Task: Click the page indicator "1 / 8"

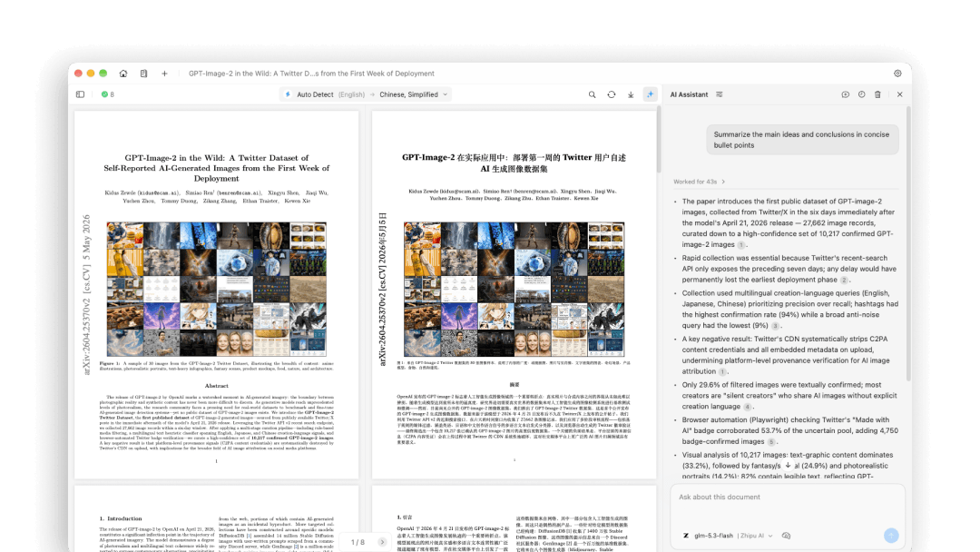Action: pos(358,542)
